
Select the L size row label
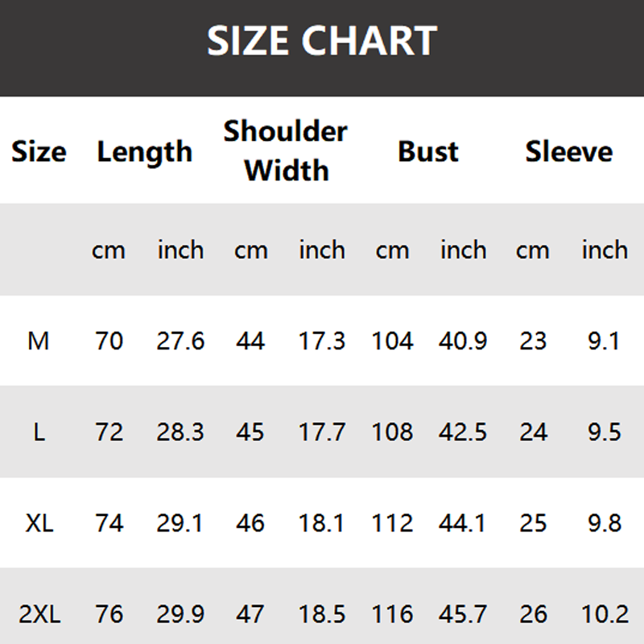(39, 432)
